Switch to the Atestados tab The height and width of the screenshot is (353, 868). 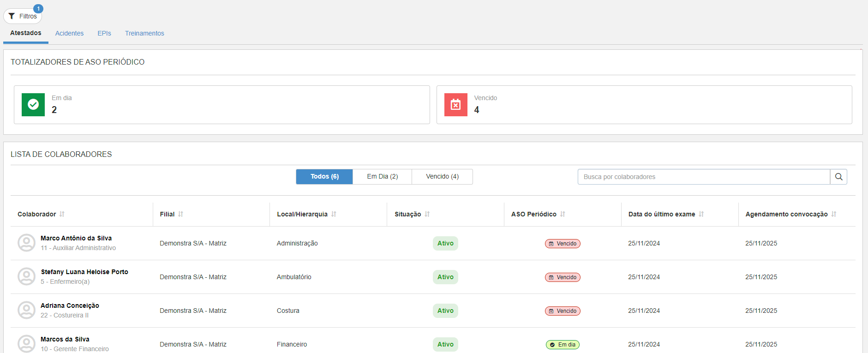point(26,33)
